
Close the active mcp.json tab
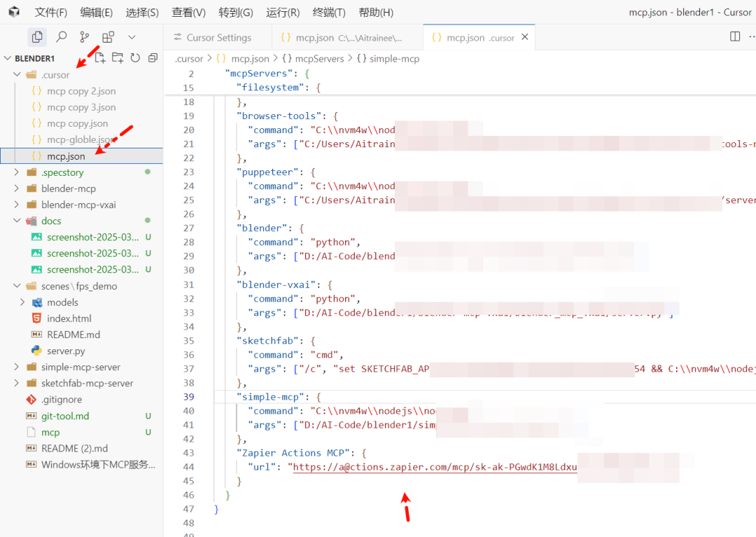525,37
